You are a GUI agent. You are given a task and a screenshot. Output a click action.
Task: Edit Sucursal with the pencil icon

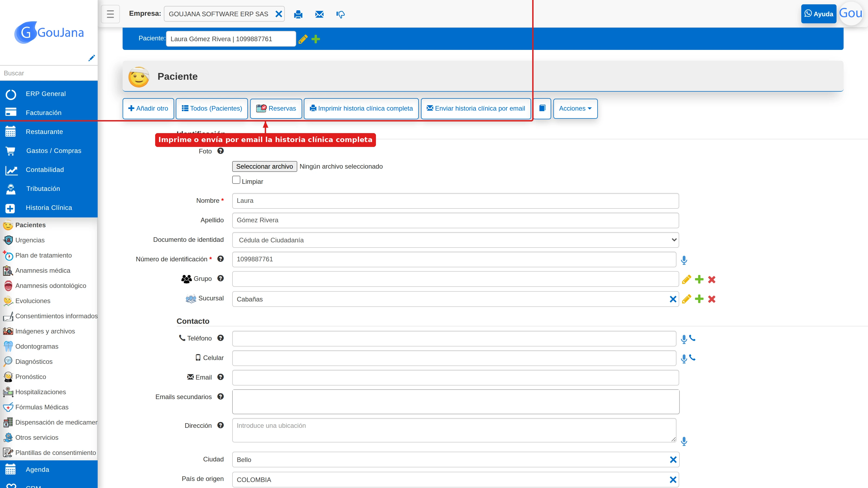click(686, 299)
